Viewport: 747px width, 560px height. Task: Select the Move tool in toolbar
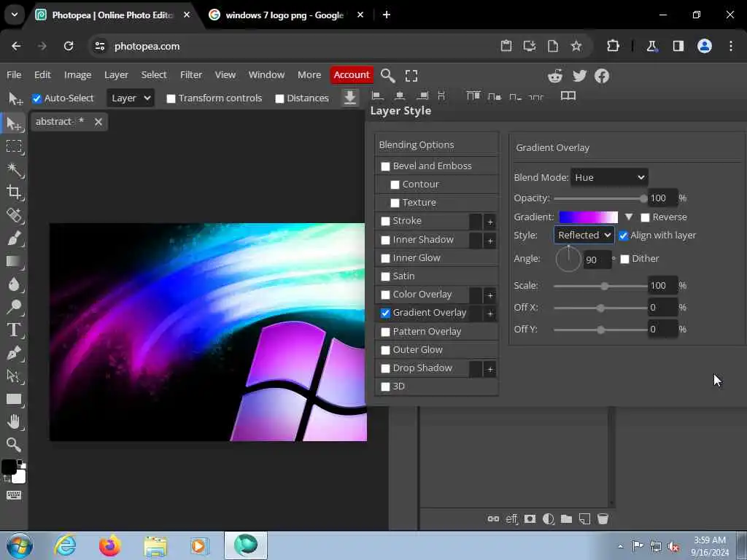click(14, 124)
